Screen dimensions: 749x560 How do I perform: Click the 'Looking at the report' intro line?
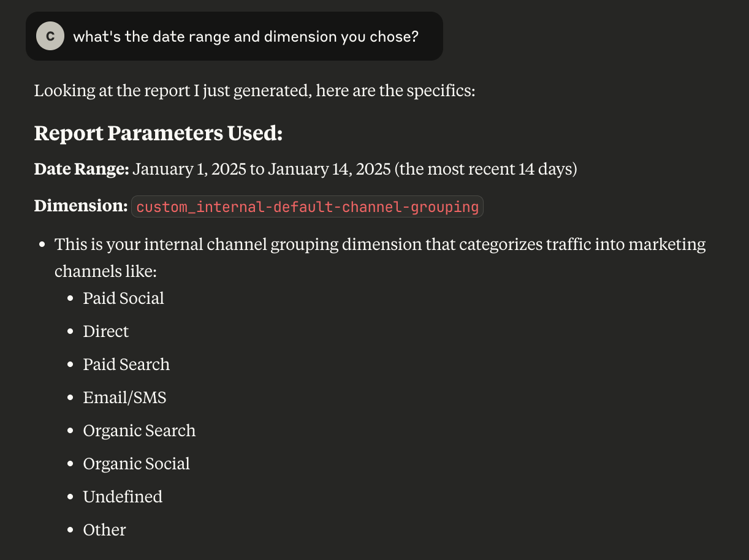point(255,91)
